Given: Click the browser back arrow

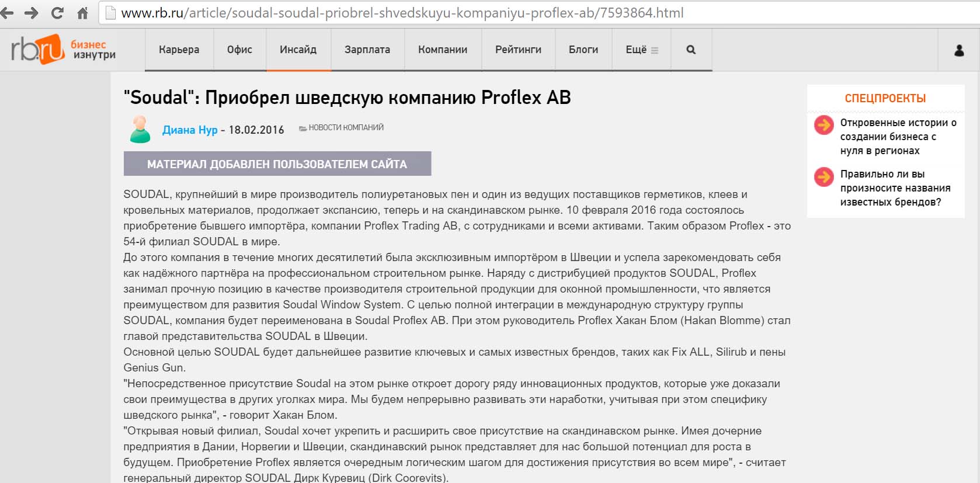Looking at the screenshot, I should point(6,13).
